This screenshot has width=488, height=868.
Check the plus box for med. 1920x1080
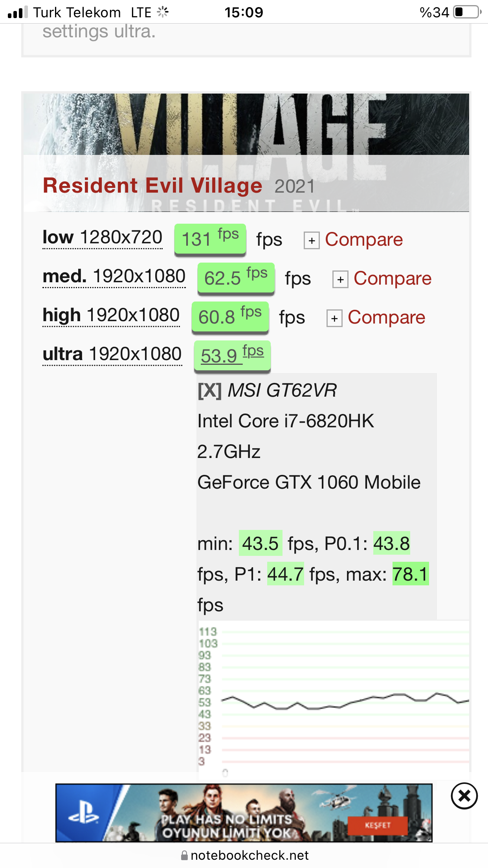pos(340,280)
